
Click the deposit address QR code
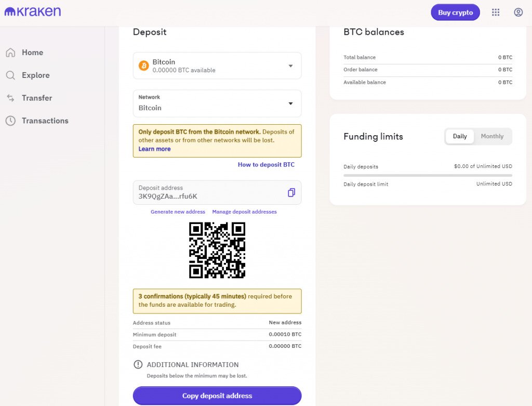click(217, 251)
